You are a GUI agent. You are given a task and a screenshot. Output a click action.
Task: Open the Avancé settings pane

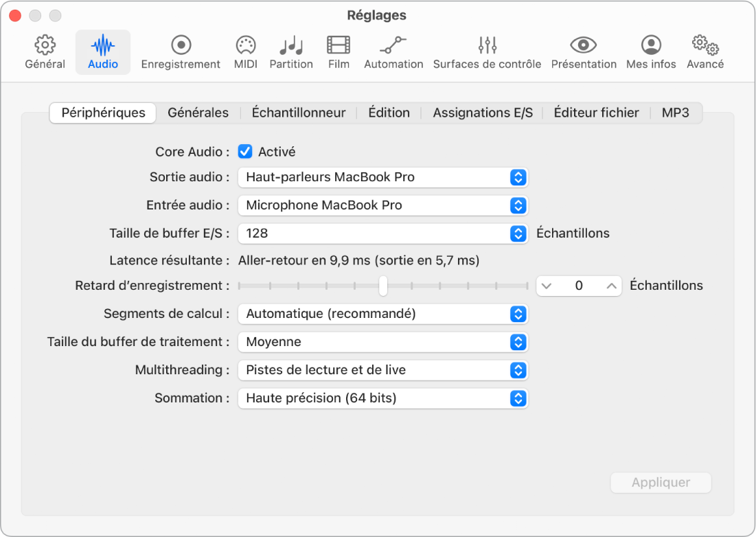705,52
